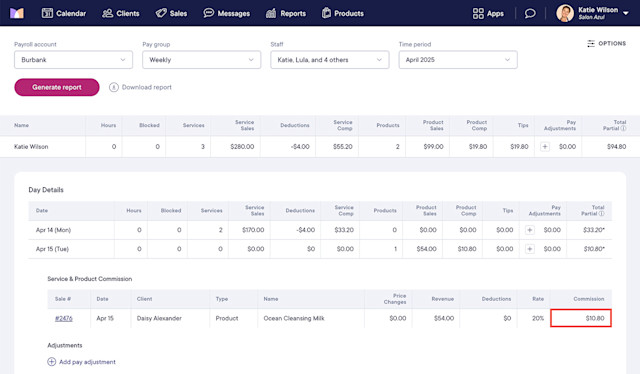Click the Mangomint logo icon
Image resolution: width=640 pixels, height=374 pixels.
pos(17,13)
